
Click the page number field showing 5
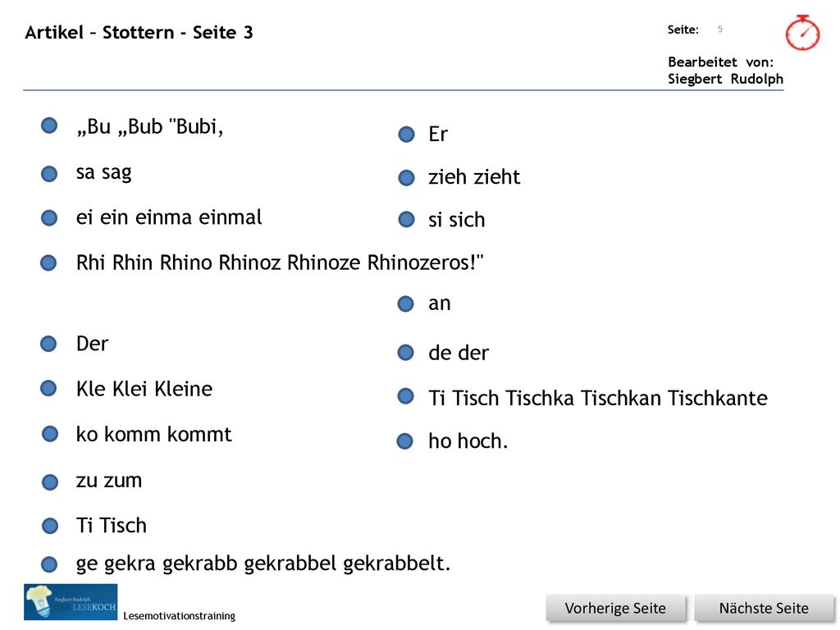pos(720,29)
